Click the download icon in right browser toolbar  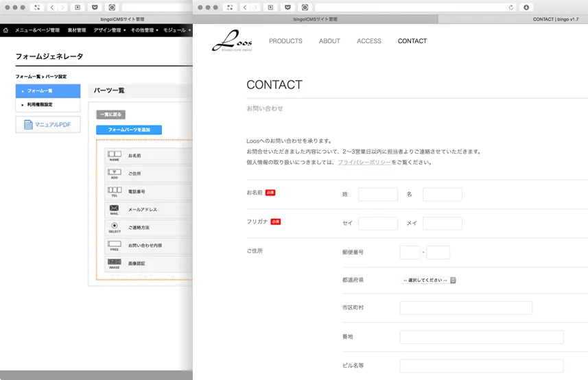pos(526,7)
